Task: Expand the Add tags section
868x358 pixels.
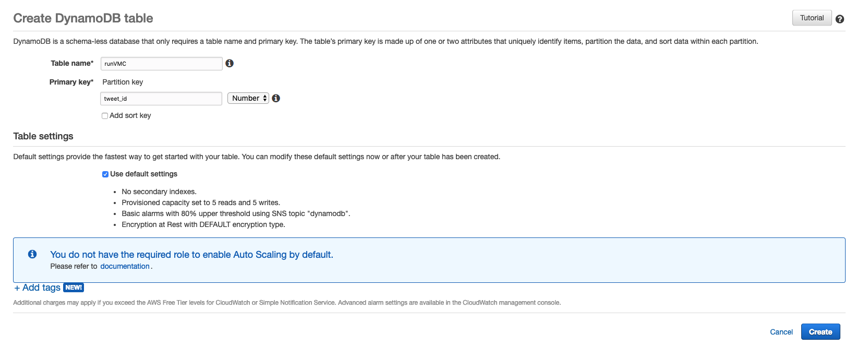Action: tap(38, 288)
